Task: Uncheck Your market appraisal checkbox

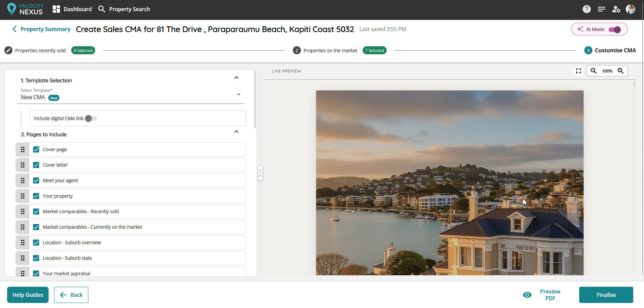Action: [x=36, y=273]
